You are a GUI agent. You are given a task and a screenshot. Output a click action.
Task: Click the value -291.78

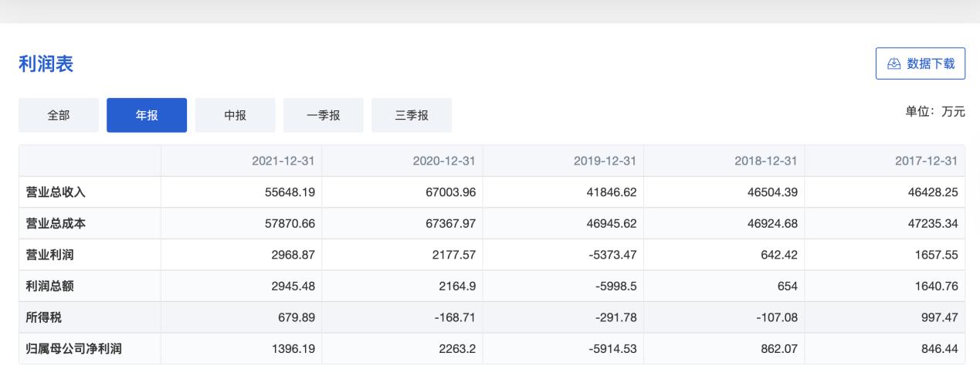pos(615,317)
